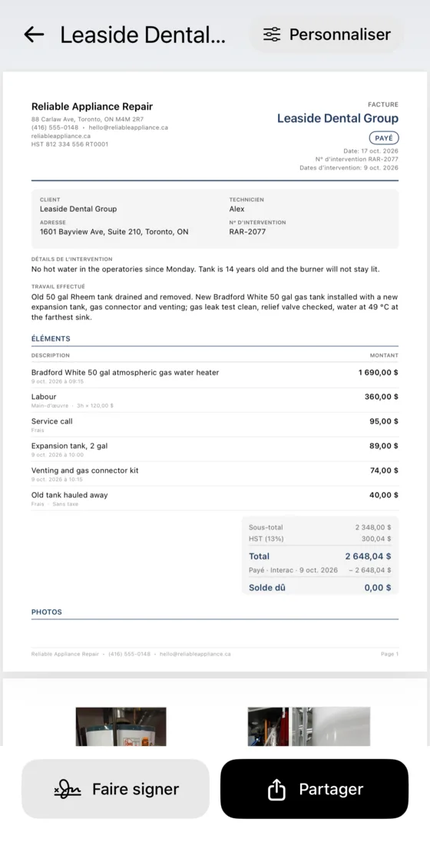430x868 pixels.
Task: Click the Service call line item
Action: 214,424
